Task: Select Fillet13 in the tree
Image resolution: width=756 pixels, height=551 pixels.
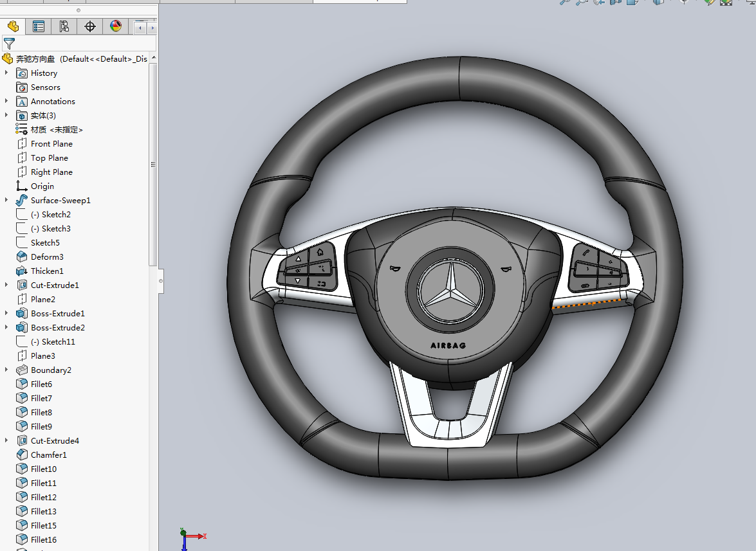Action: coord(43,511)
